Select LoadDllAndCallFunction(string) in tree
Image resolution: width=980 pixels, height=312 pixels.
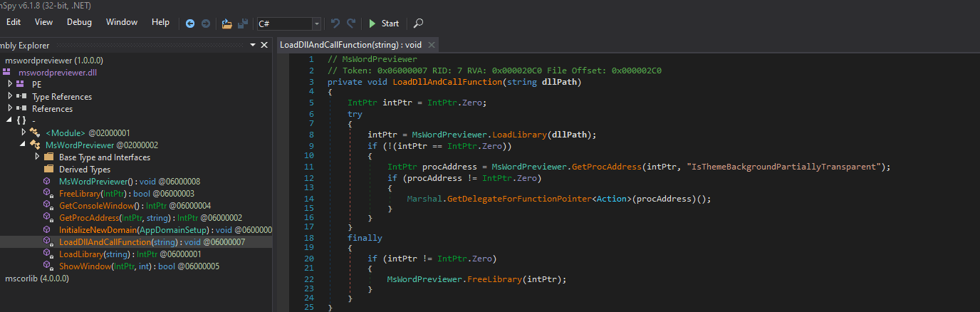152,242
